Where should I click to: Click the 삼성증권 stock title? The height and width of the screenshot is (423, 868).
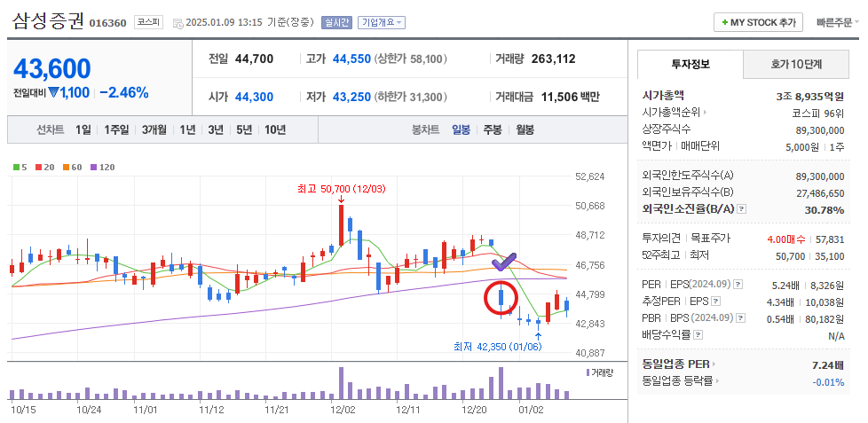[x=48, y=21]
